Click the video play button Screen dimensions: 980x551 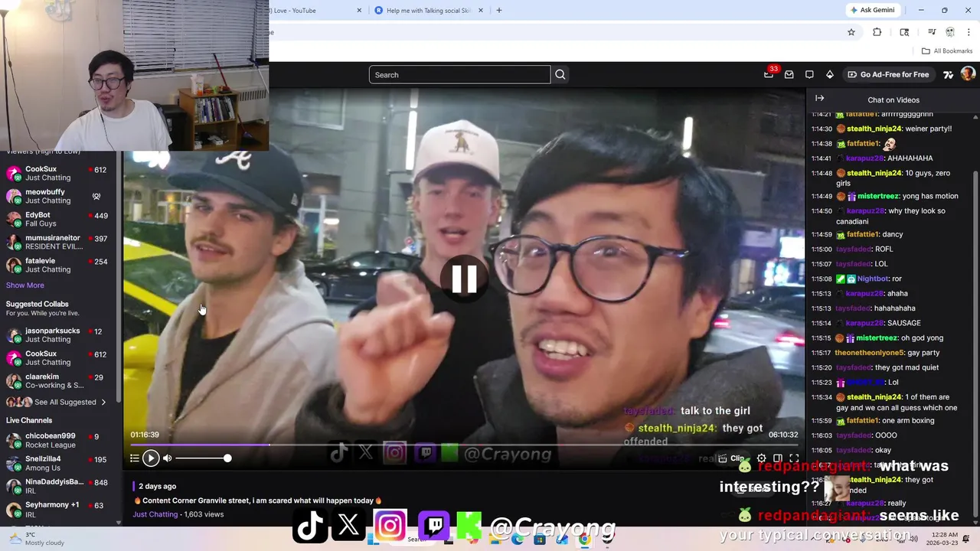click(150, 458)
